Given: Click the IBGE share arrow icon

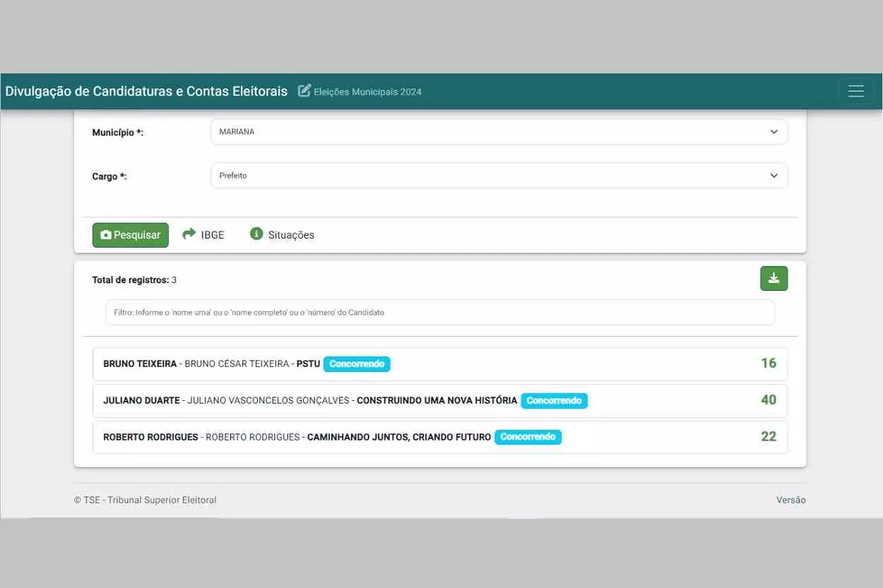Looking at the screenshot, I should (189, 234).
